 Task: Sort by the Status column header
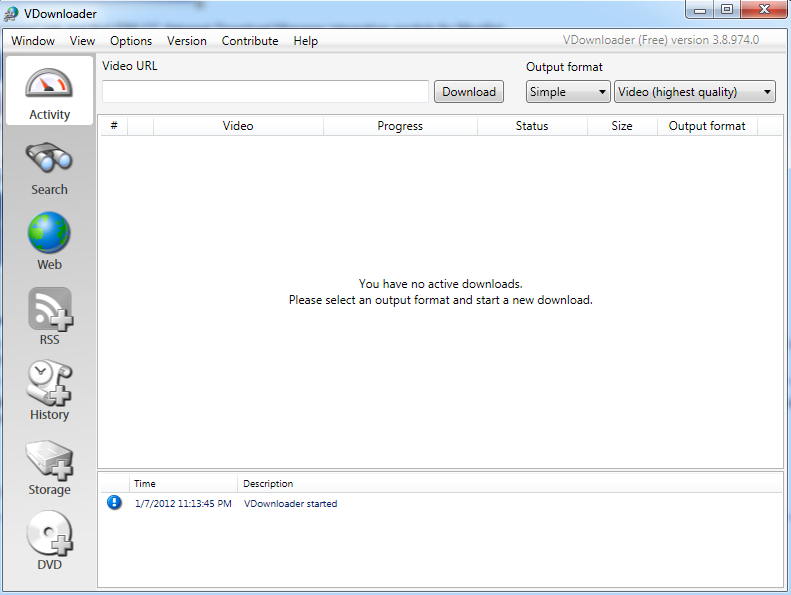[532, 126]
